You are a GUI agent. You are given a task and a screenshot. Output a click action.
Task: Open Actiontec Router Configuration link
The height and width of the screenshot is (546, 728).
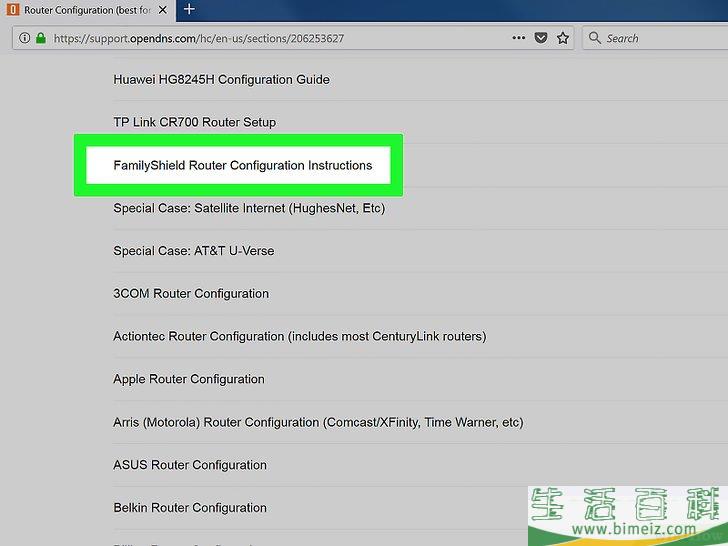300,336
